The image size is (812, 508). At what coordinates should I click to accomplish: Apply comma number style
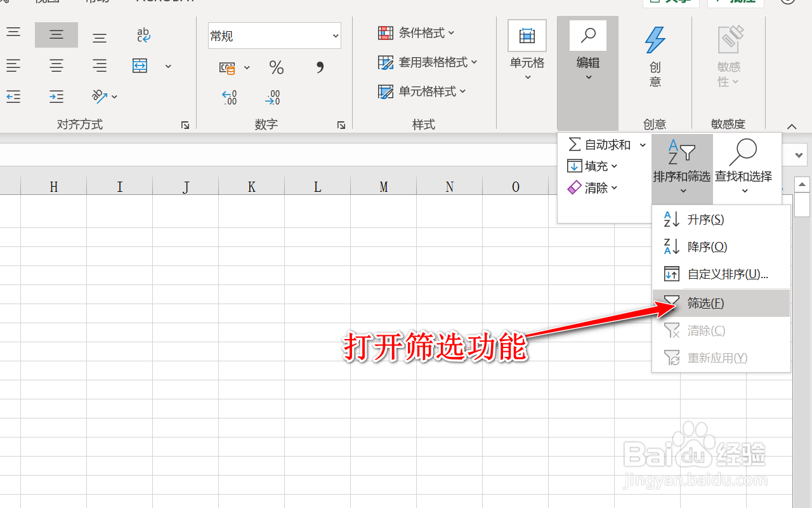[318, 67]
